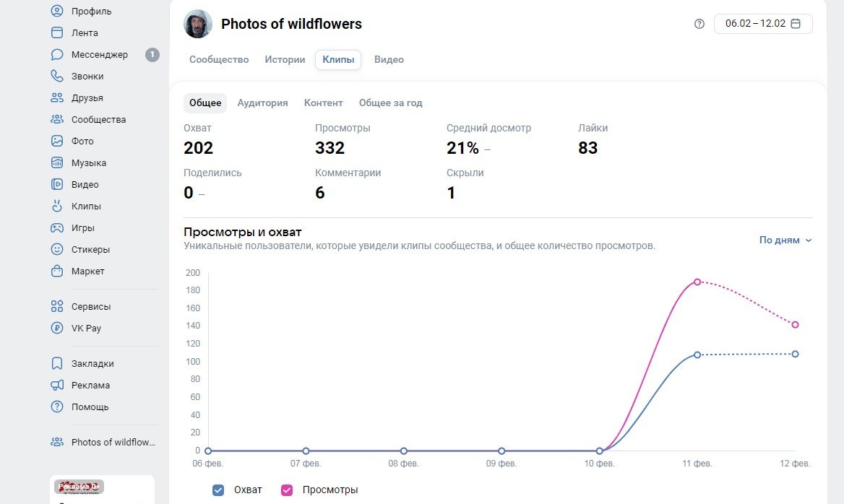Expand the По дням period dropdown

tap(785, 240)
